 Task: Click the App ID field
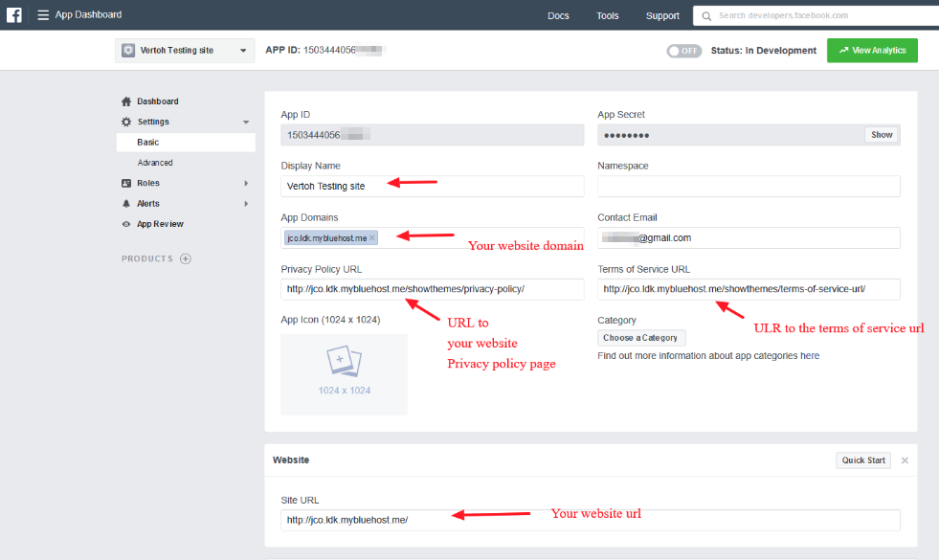tap(433, 135)
